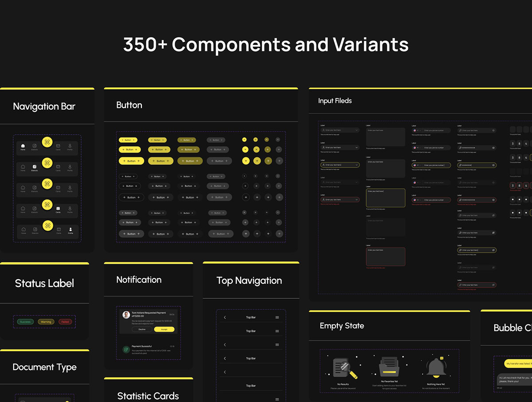This screenshot has width=532, height=402.
Task: Open Tom Holland's avatar in the notification
Action: (126, 315)
